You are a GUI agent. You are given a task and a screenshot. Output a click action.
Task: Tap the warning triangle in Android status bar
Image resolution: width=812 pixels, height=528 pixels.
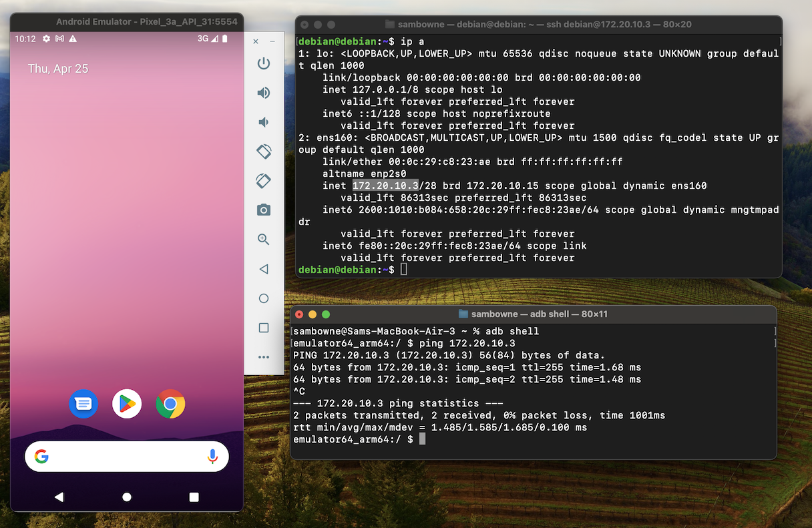[73, 39]
